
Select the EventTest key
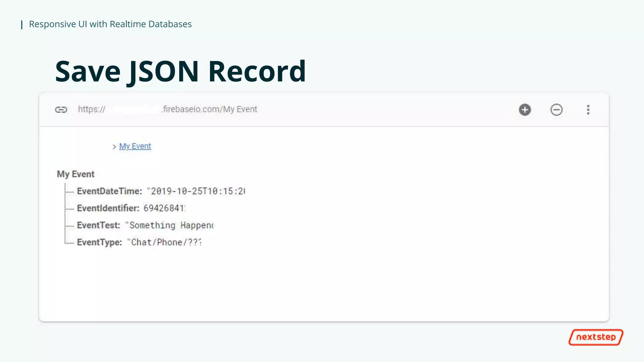pyautogui.click(x=98, y=225)
